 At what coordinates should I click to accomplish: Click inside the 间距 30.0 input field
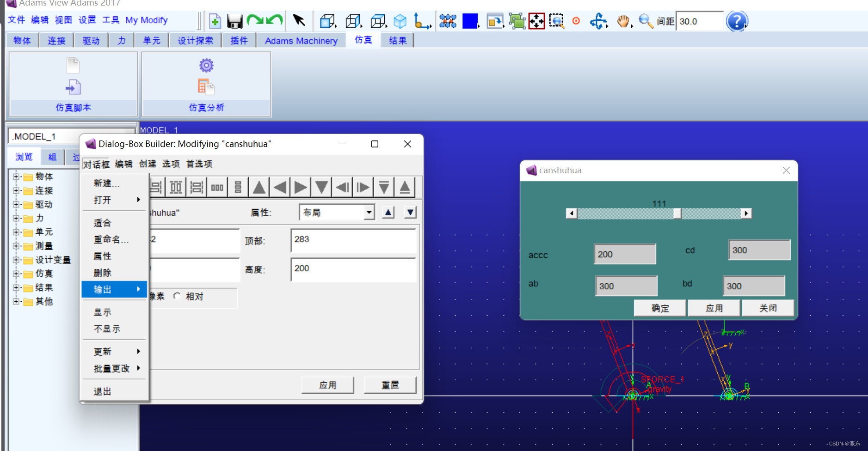point(700,21)
